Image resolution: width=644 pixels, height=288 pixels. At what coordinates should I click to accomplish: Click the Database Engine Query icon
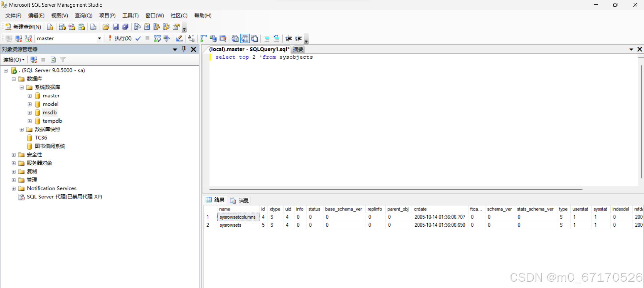(50, 27)
